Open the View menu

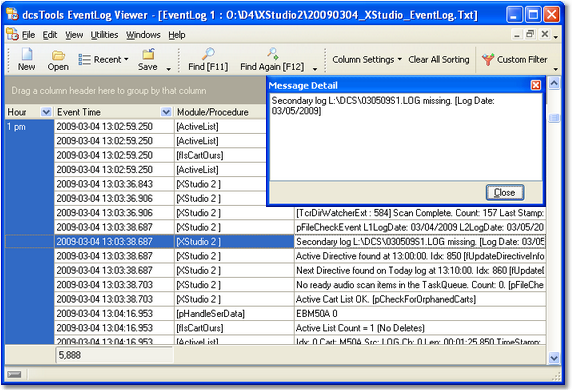74,35
